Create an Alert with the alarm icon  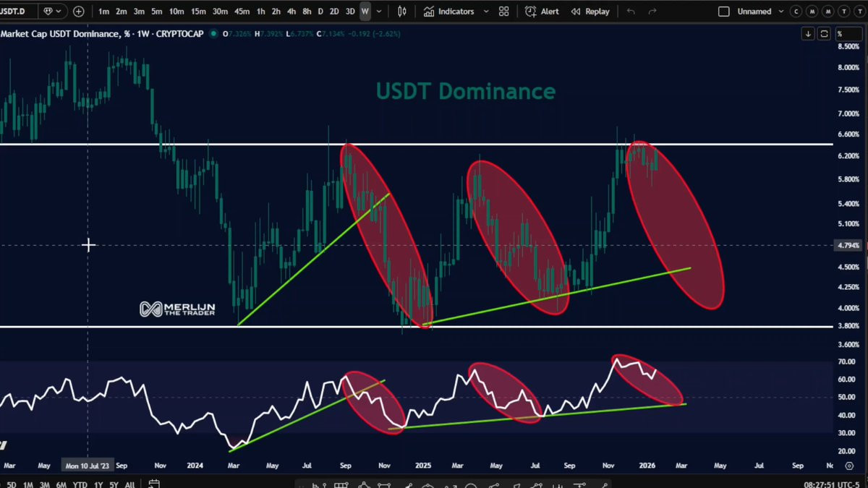(x=542, y=12)
